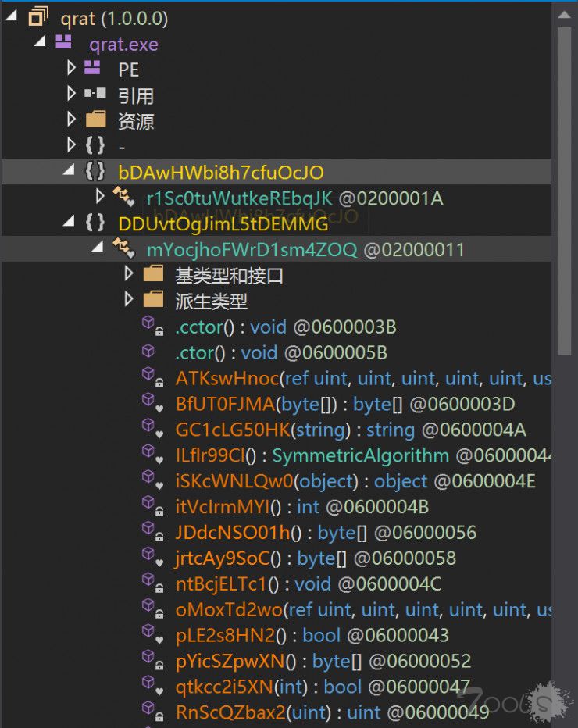The width and height of the screenshot is (578, 728).
Task: Click the bDAwHWbi8h7cfuOcJO namespace braces icon
Action: tap(95, 172)
